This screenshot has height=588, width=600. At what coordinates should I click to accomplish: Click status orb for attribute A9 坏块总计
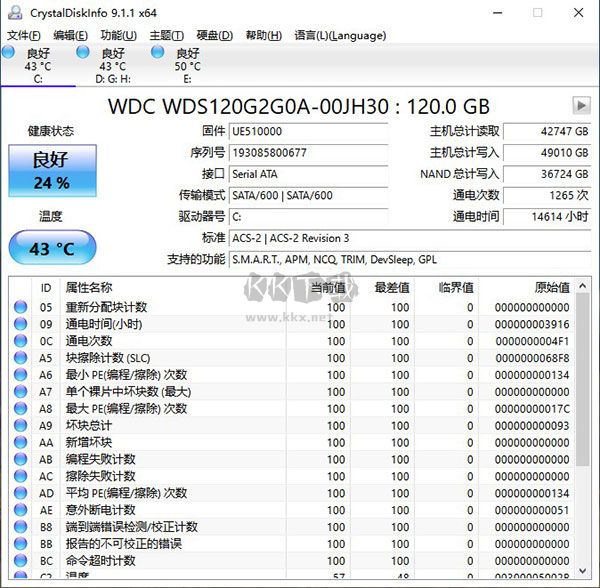(20, 425)
